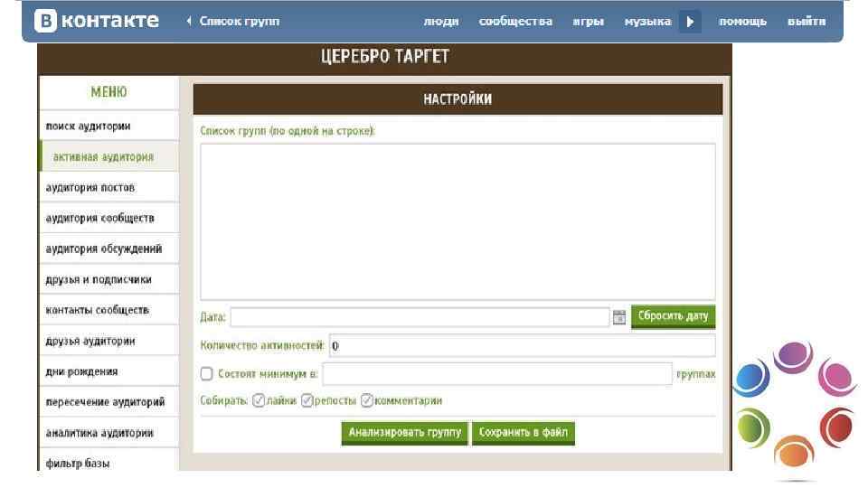
Task: Click выйти to log out
Action: (807, 22)
